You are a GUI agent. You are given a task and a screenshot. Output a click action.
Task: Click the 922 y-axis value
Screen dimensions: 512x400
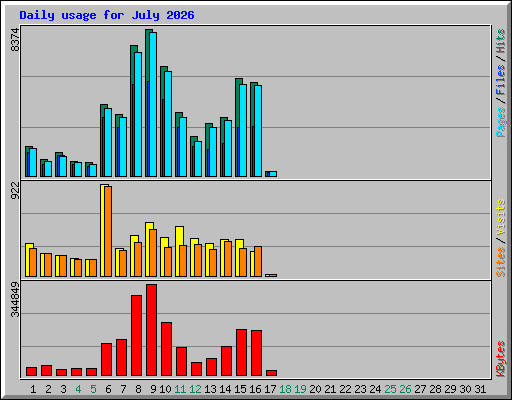point(15,191)
